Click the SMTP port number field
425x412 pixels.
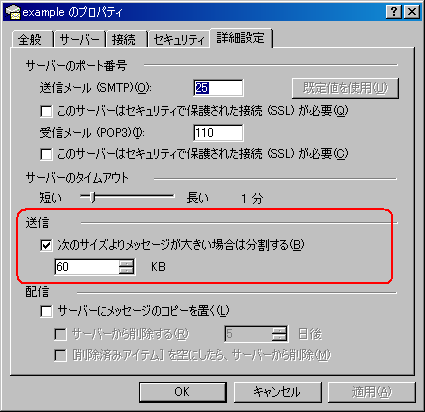click(218, 88)
